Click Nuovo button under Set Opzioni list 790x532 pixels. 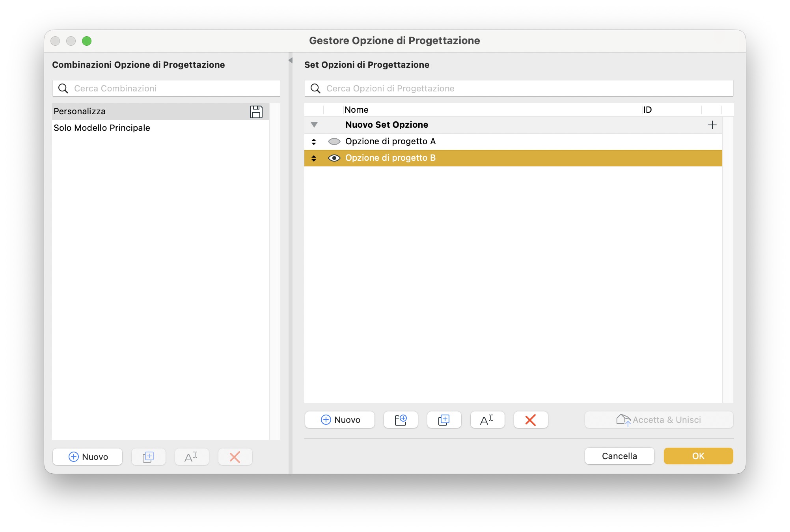[x=340, y=420]
